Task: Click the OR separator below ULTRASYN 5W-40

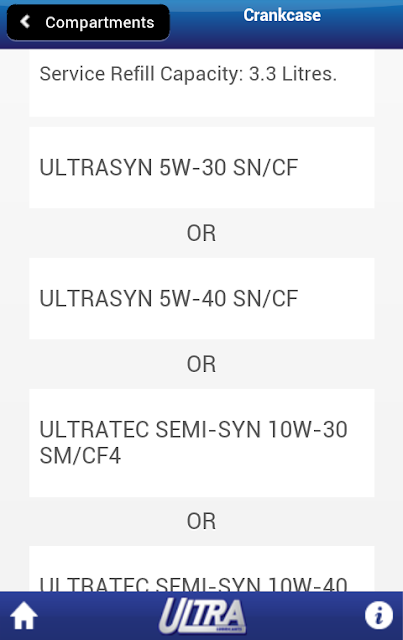Action: click(x=201, y=364)
